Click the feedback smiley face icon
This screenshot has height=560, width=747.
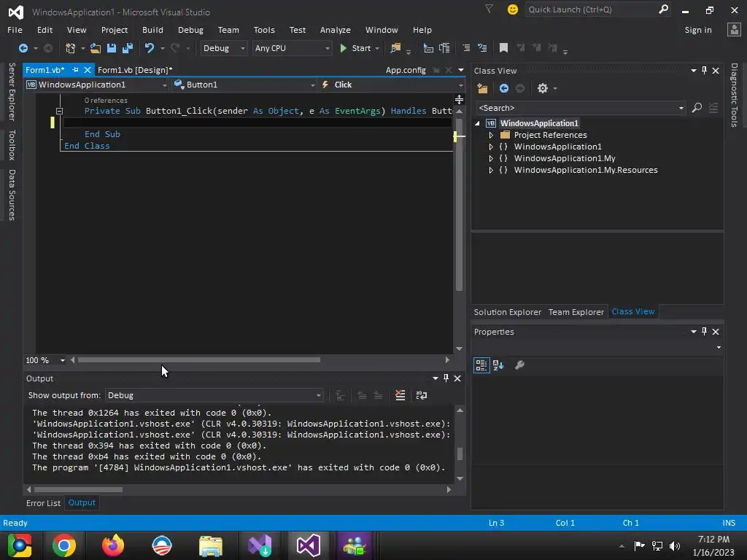pyautogui.click(x=513, y=9)
